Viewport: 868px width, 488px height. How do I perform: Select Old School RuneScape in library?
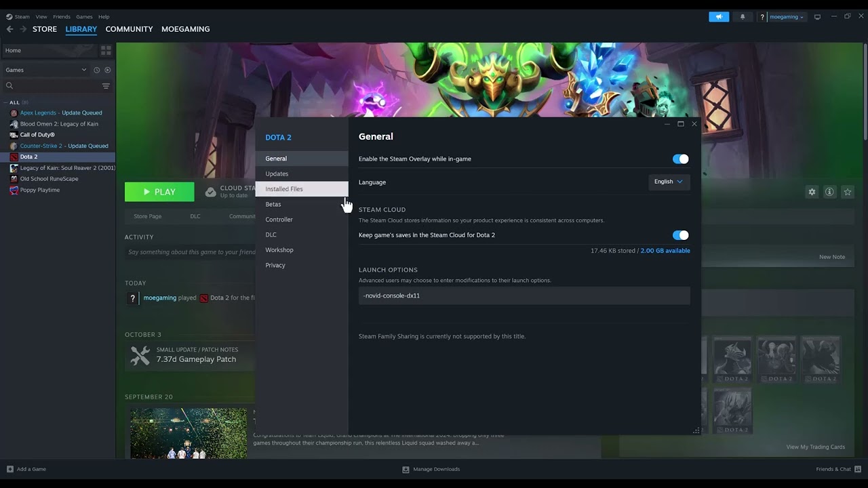coord(50,179)
